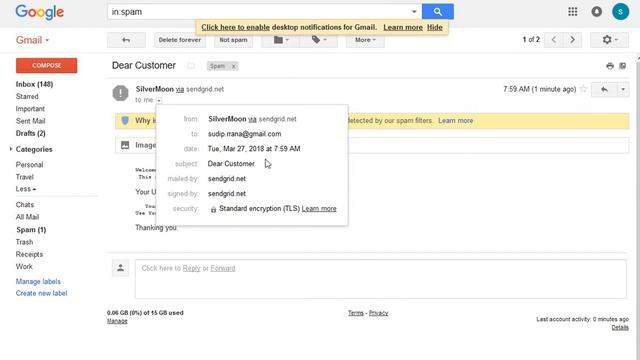Click inside the reply text box
Viewport: 640px width, 360px height.
(x=380, y=279)
